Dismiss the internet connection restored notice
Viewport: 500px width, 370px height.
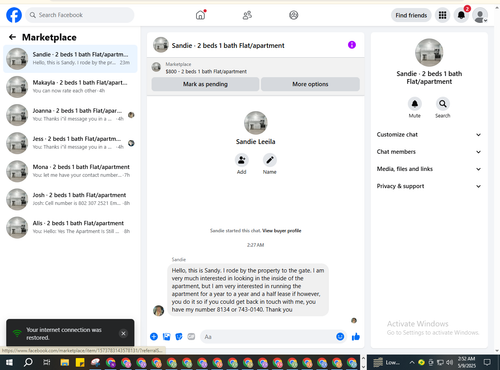coord(123,333)
